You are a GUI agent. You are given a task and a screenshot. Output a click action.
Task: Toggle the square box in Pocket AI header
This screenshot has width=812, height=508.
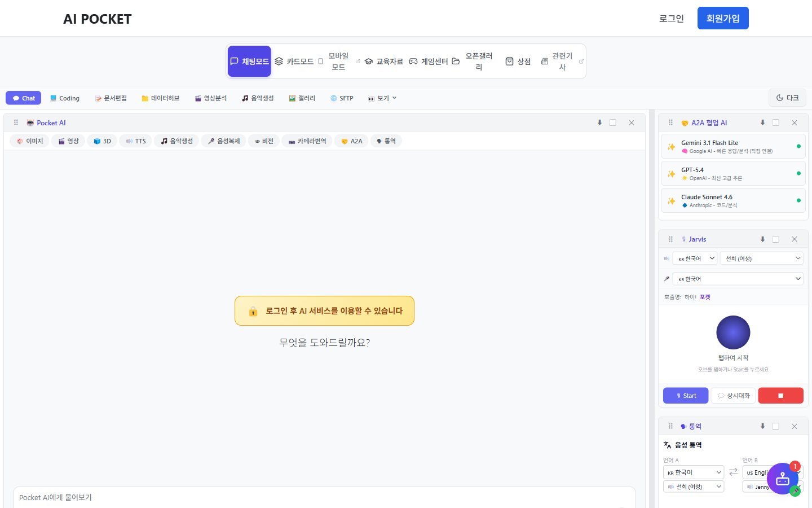tap(613, 122)
